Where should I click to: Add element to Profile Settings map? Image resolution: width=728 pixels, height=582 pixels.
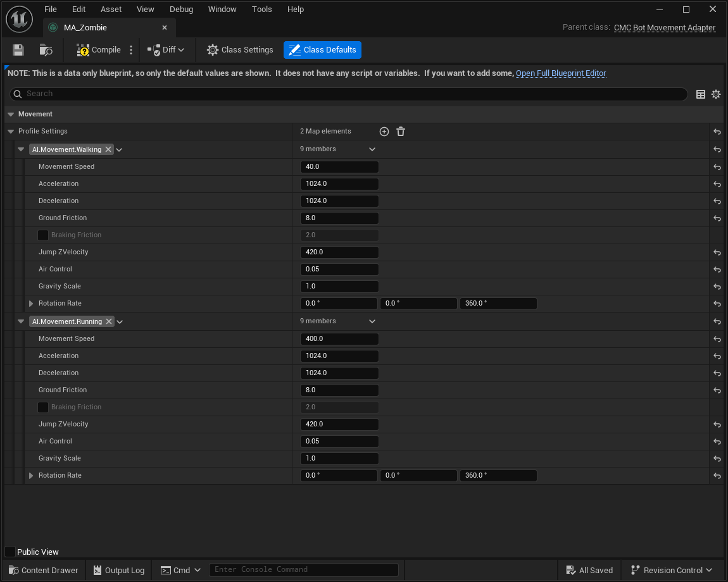[x=384, y=132]
